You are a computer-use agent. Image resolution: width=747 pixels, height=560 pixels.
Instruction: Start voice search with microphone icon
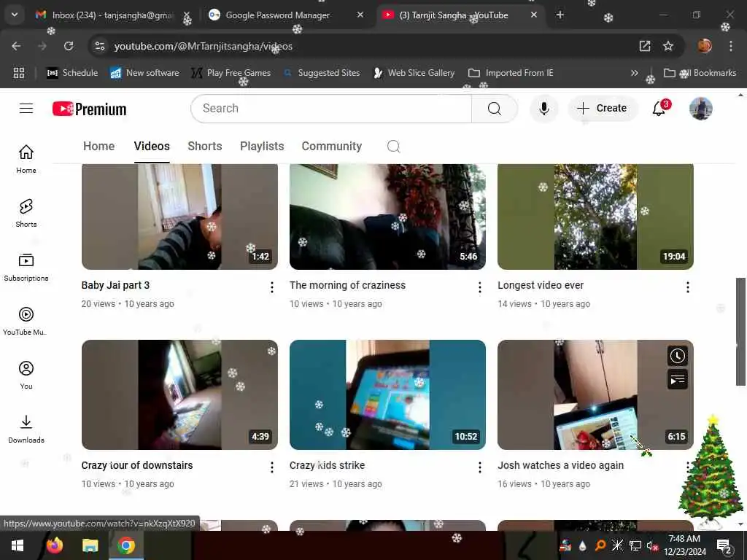(x=543, y=109)
